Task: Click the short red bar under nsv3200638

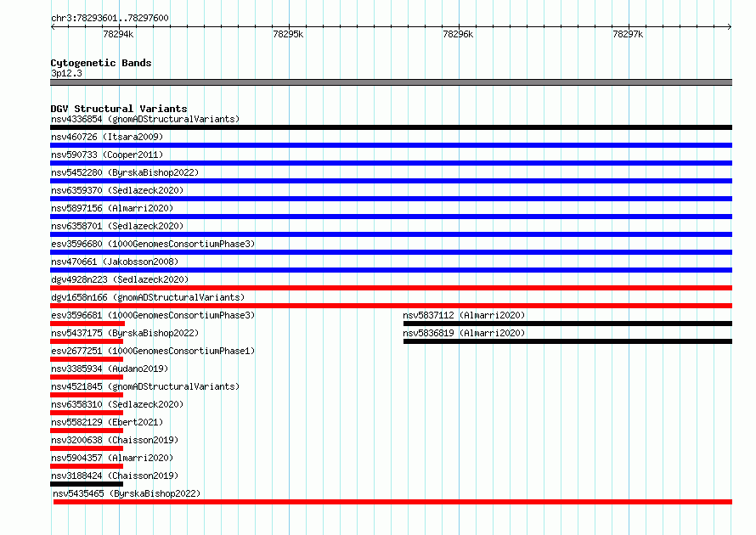Action: (x=87, y=448)
